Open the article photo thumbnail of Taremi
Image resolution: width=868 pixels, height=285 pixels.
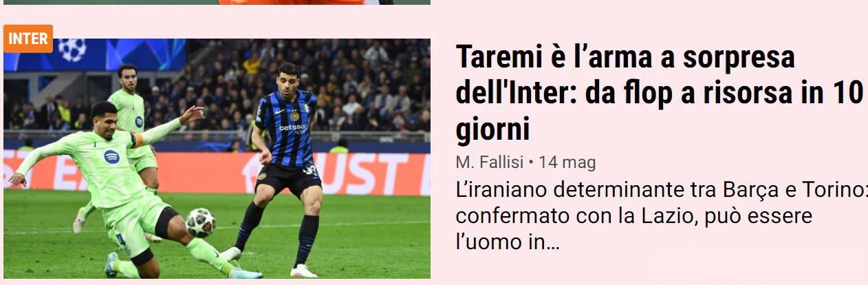coord(217,159)
